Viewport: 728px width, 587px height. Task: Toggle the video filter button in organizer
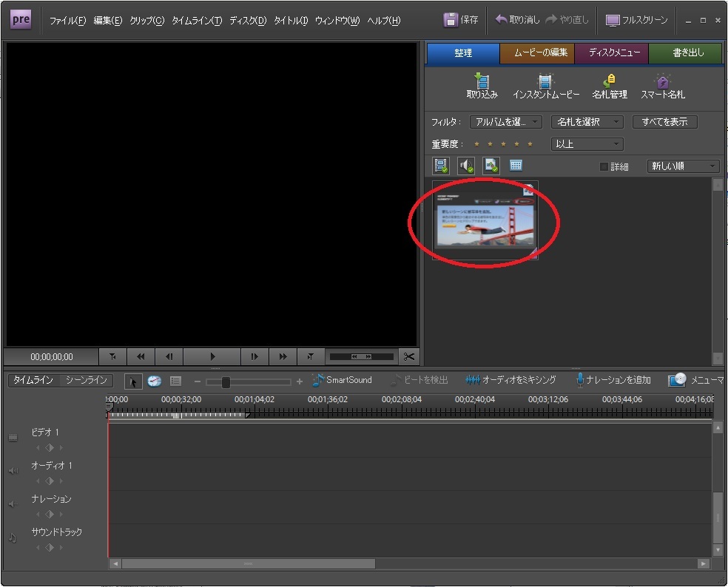441,166
